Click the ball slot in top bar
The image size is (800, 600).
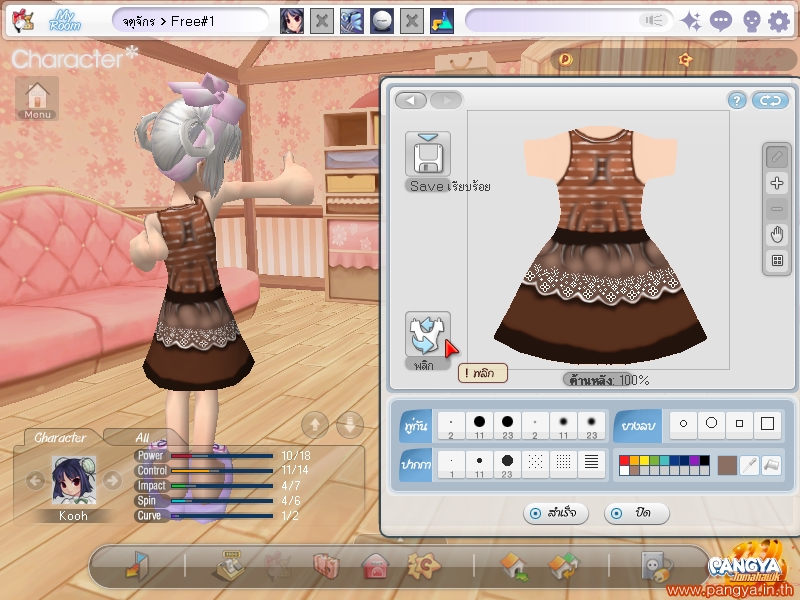382,21
